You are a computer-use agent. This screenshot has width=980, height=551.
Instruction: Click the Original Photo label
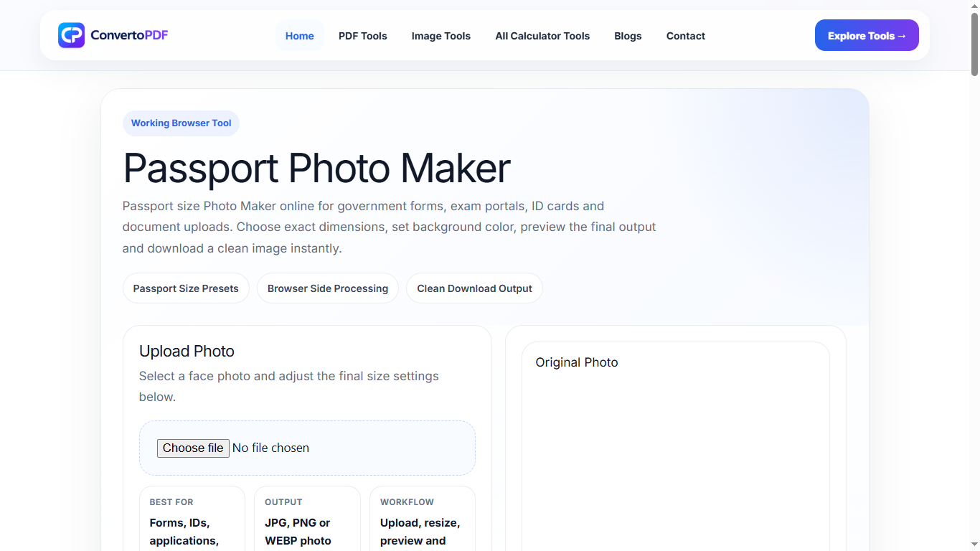click(577, 362)
